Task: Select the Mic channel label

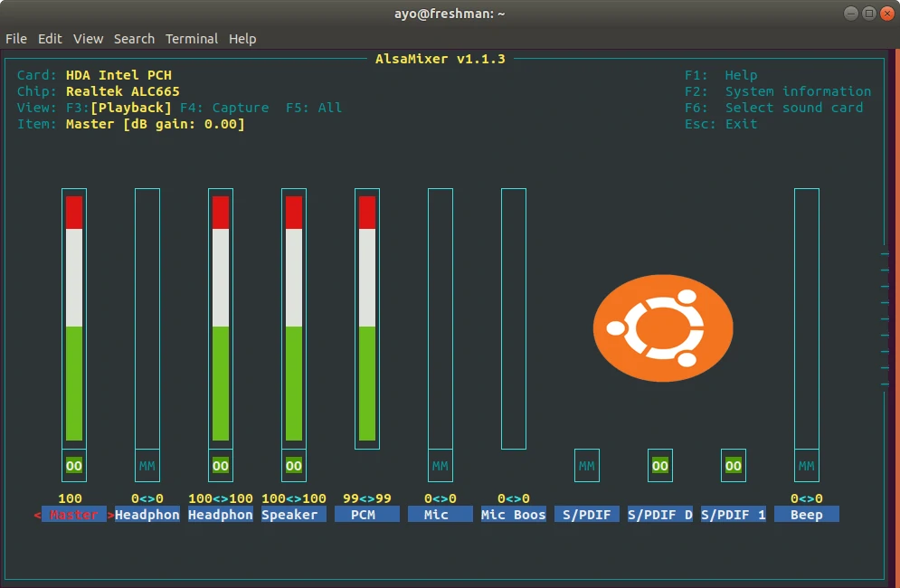Action: [441, 515]
